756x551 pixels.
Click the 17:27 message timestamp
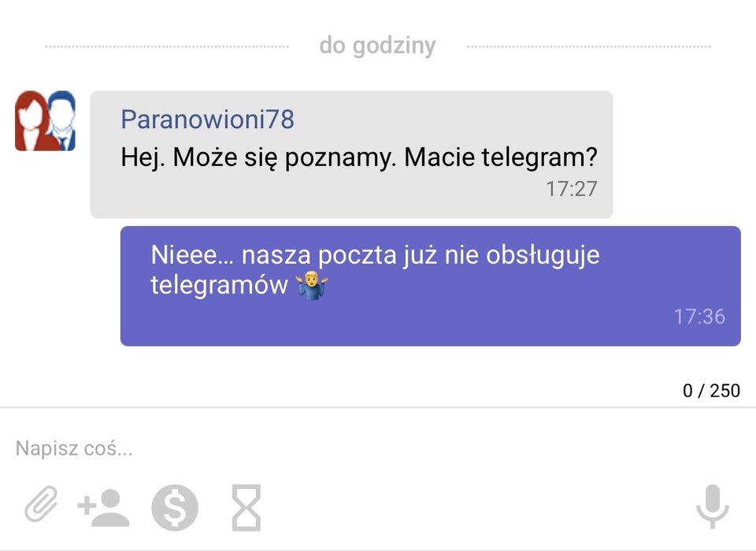(x=572, y=189)
